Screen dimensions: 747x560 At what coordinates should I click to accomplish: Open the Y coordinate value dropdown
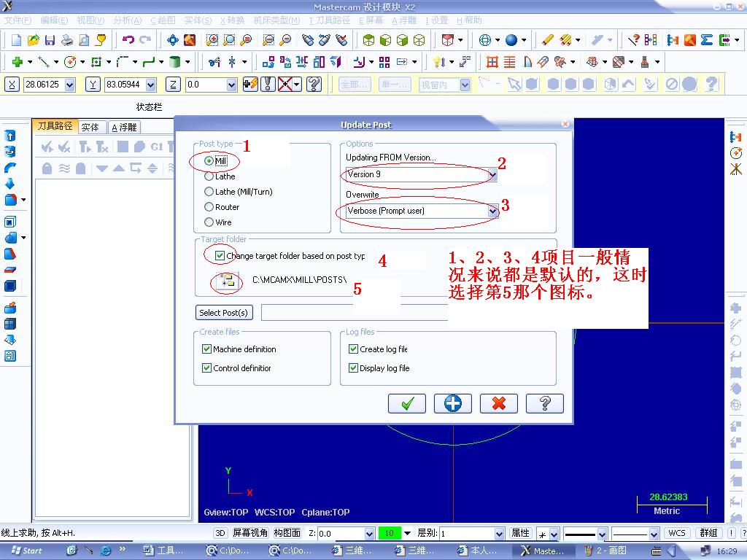click(x=151, y=85)
